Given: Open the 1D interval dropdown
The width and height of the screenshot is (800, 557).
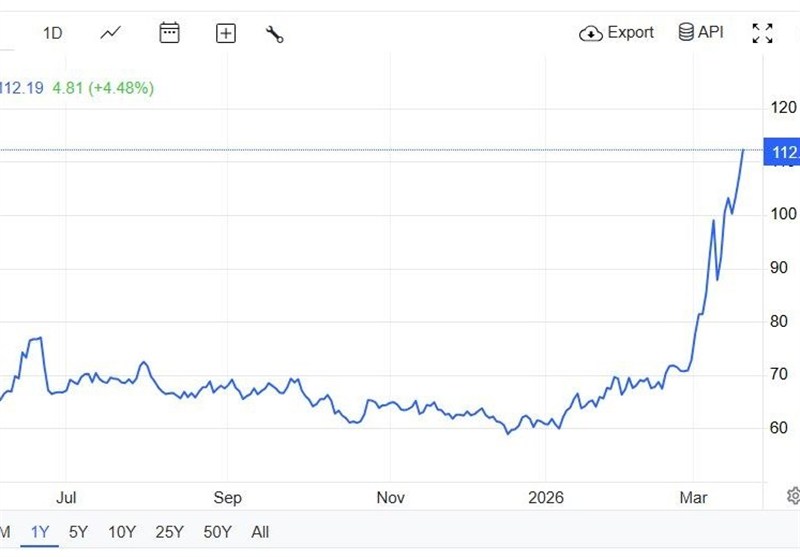Looking at the screenshot, I should (52, 33).
